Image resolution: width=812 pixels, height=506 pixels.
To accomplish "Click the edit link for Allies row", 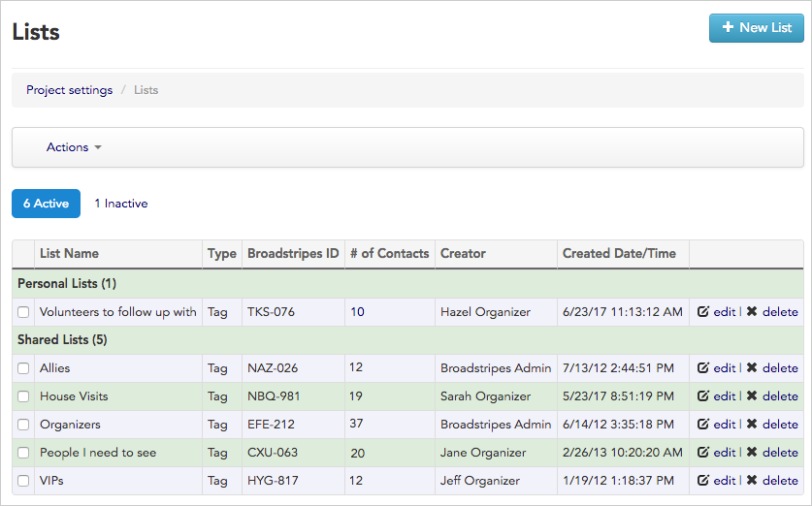I will 725,368.
